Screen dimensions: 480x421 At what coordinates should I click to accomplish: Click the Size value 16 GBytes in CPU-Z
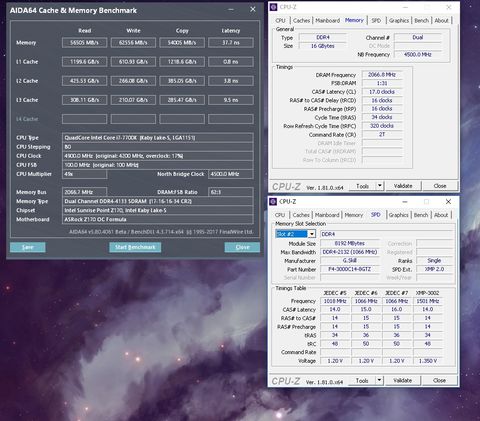pos(323,46)
